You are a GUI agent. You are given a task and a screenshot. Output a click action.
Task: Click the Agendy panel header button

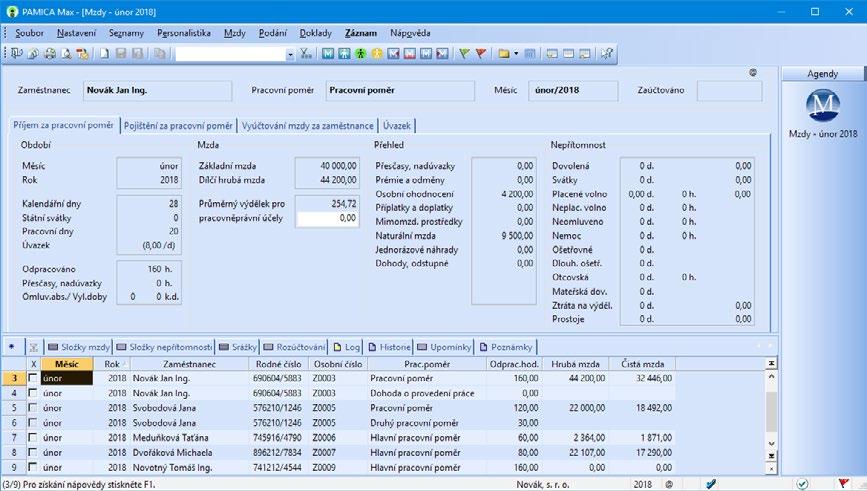pyautogui.click(x=822, y=74)
